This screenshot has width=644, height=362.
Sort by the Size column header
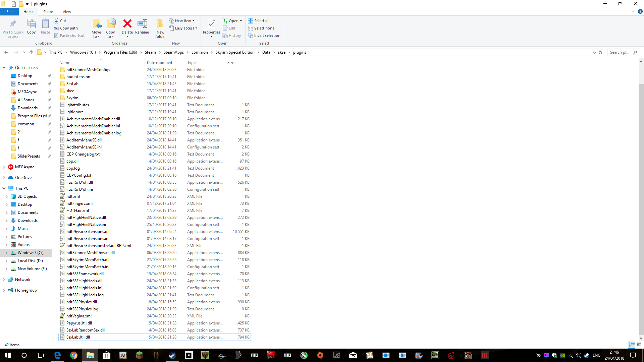tap(238, 63)
